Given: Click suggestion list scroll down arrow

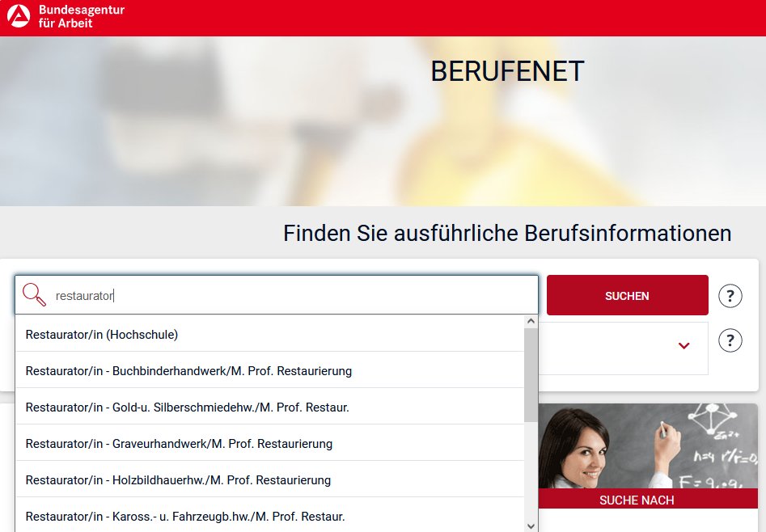Looking at the screenshot, I should pos(531,526).
